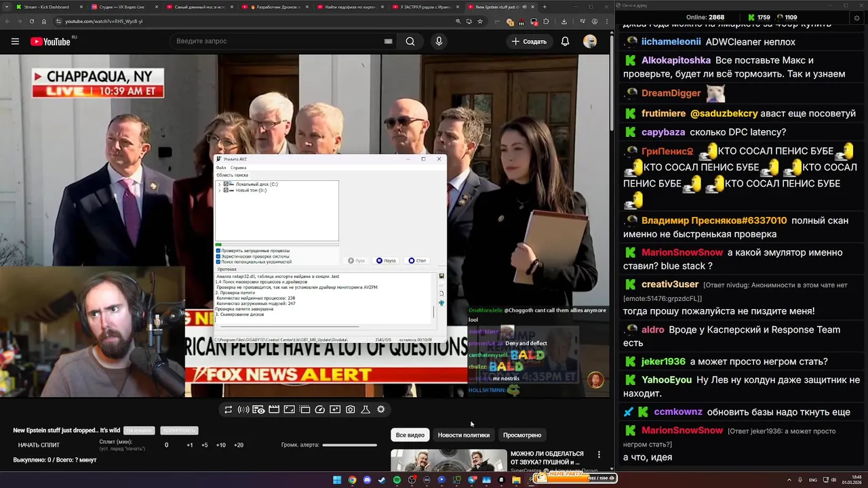Viewport: 868px width, 488px height.
Task: Open МОЖНО ЛИ ОБДЕЛАТЬСЯ ОТ ЗВУКА video thumbnail
Action: [448, 461]
